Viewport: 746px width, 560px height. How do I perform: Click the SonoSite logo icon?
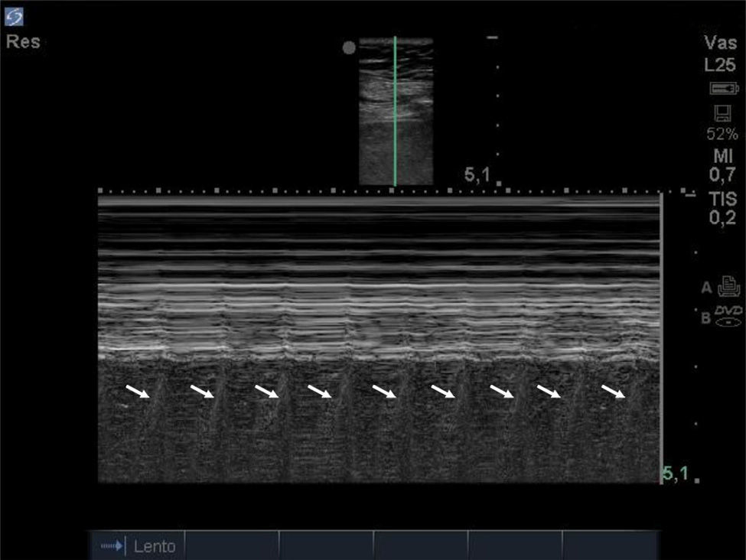click(16, 16)
